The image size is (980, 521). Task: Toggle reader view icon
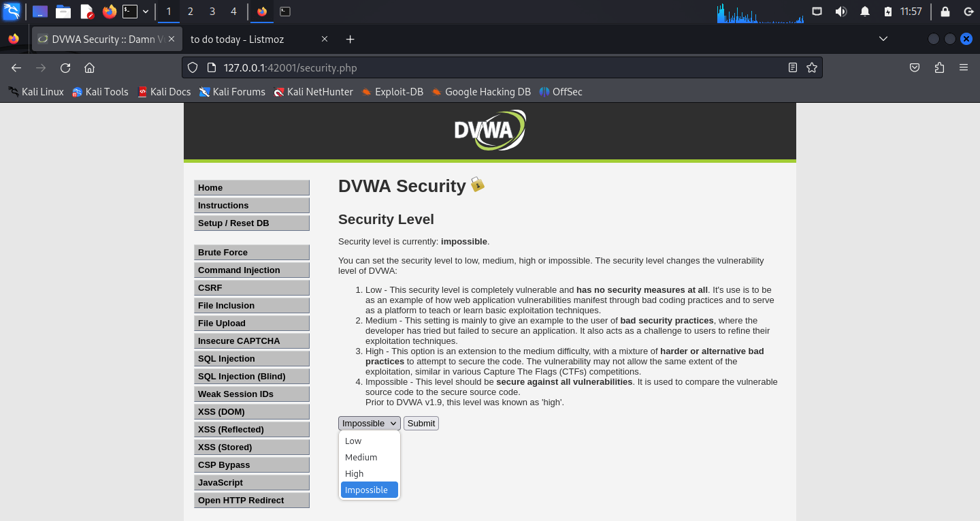coord(792,67)
